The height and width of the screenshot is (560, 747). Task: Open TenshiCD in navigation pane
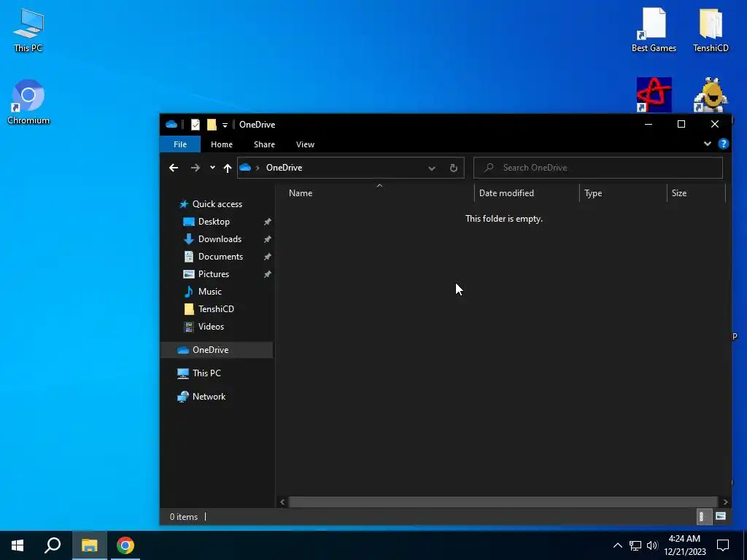click(215, 309)
